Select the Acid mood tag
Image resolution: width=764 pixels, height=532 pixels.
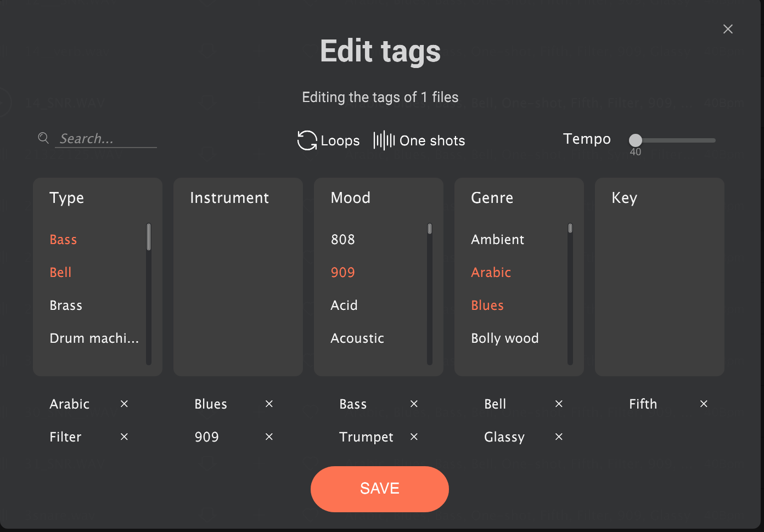344,305
